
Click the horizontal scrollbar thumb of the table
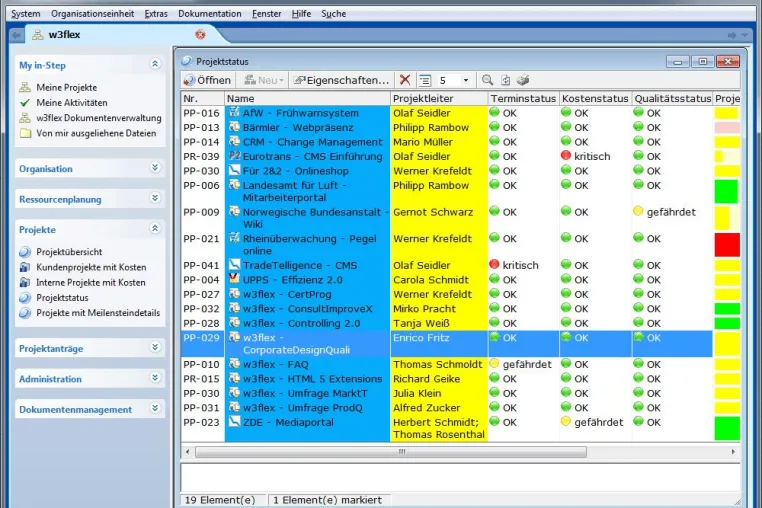point(391,452)
